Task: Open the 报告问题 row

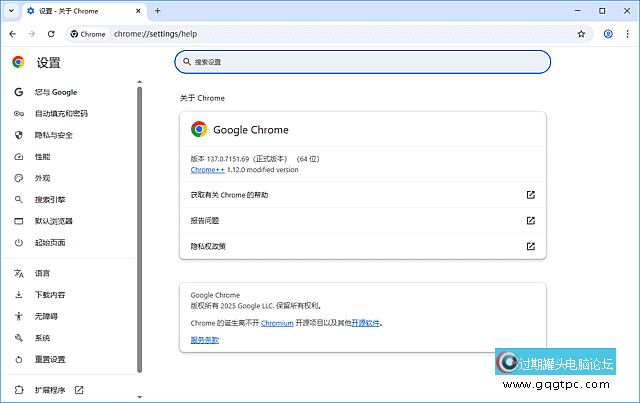Action: tap(362, 220)
